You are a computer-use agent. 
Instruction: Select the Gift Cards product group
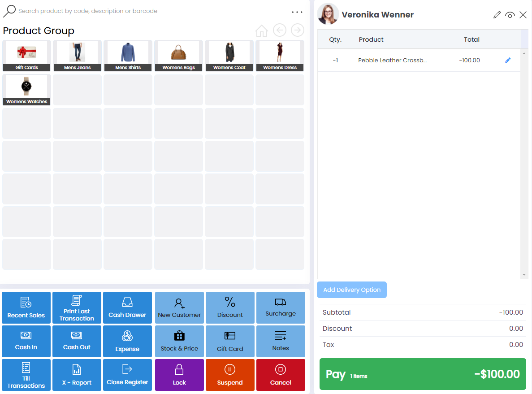tap(26, 56)
